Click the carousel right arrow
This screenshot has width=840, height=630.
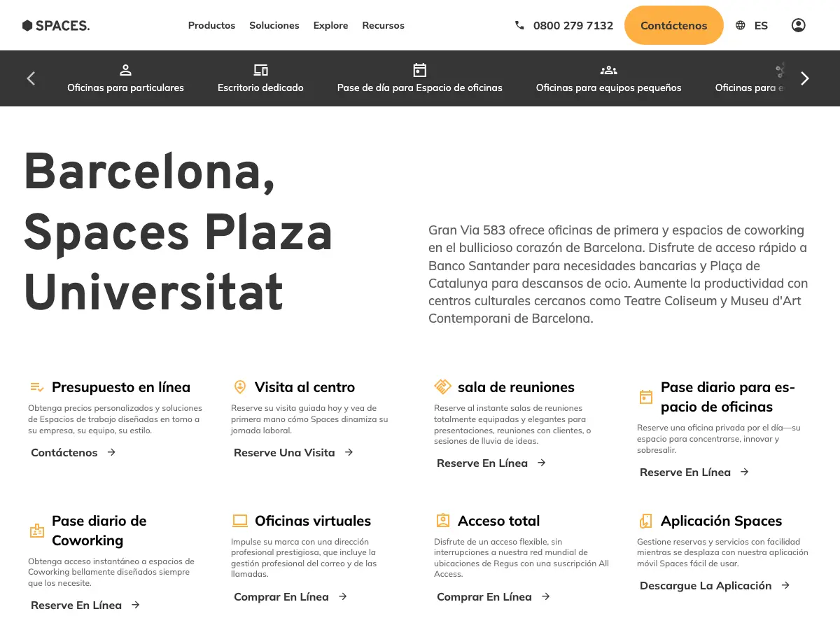click(805, 78)
